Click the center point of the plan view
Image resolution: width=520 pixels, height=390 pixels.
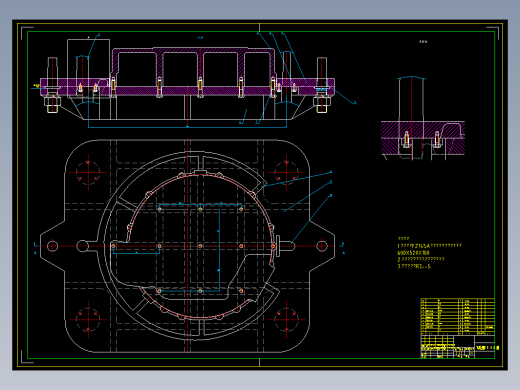[x=187, y=246]
